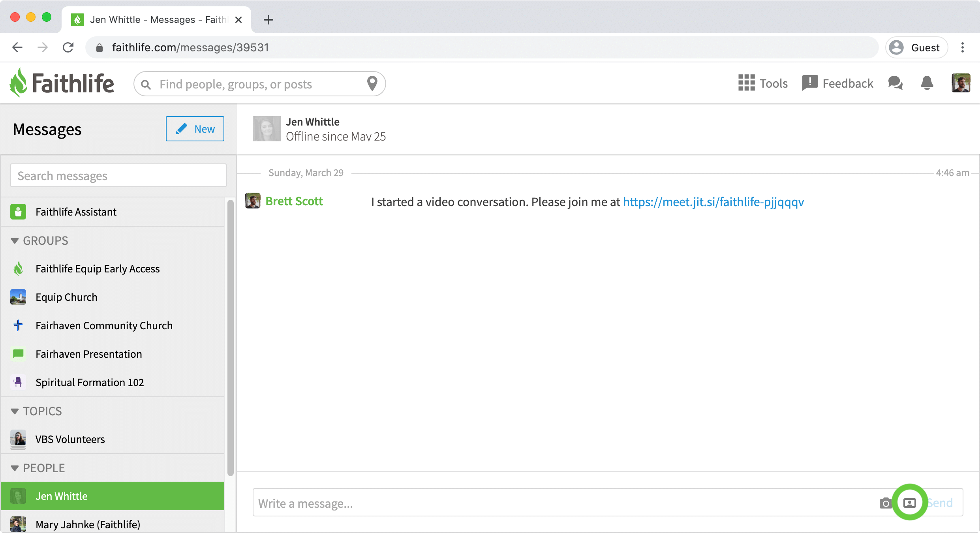Go back in browser history
This screenshot has height=533, width=980.
[x=17, y=47]
